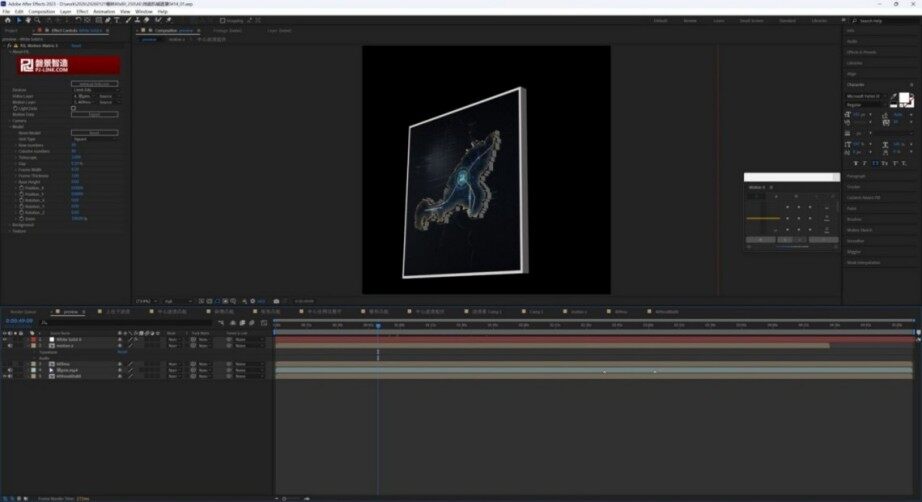Open the Composition menu
922x502 pixels.
coord(42,11)
